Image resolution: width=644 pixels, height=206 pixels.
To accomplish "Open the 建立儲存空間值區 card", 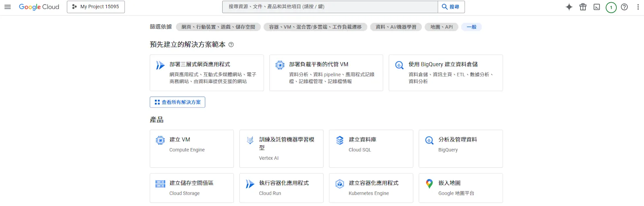I will click(192, 188).
